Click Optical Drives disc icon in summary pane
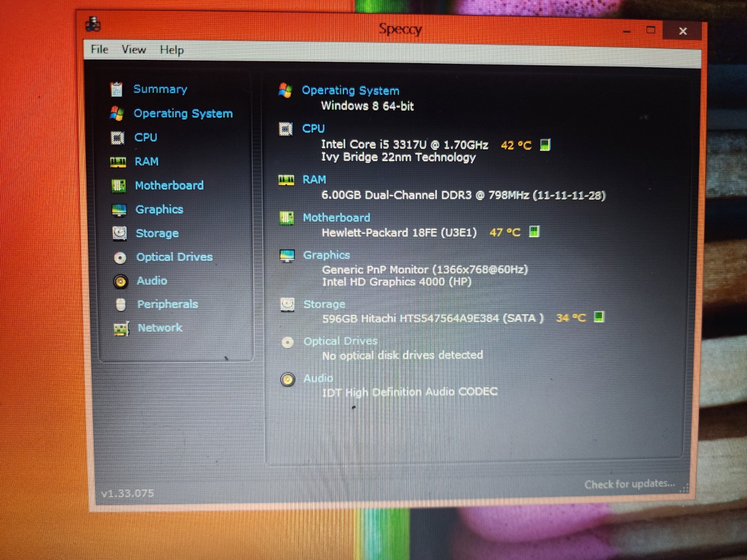Viewport: 747px width, 560px height. (288, 343)
